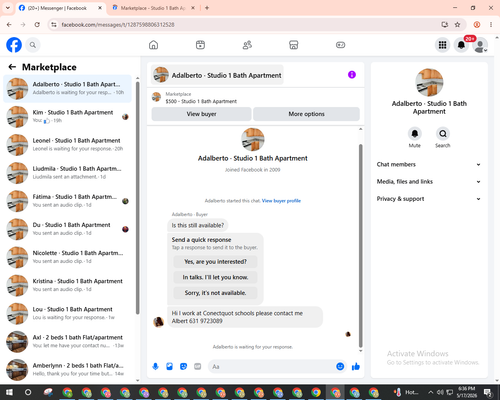Screen dimensions: 500x400
Task: Open the Leonel Studio 1 Bath Apartment chat
Action: (67, 145)
